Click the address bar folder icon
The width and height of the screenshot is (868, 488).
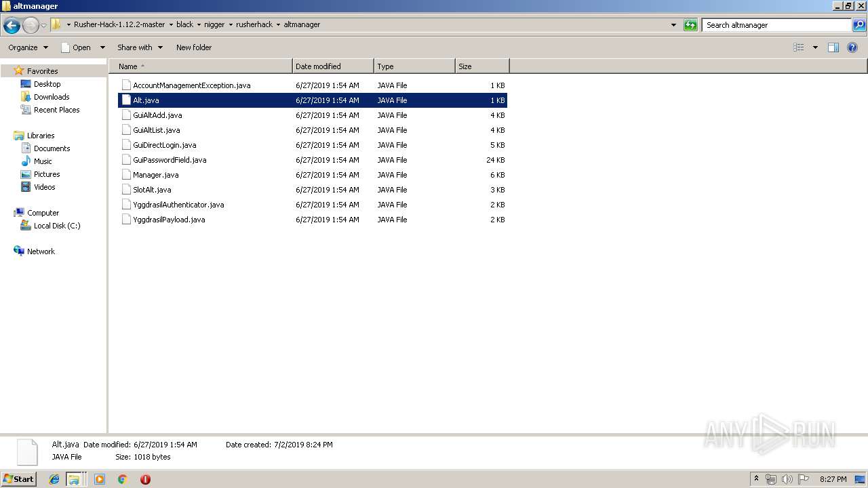[56, 24]
